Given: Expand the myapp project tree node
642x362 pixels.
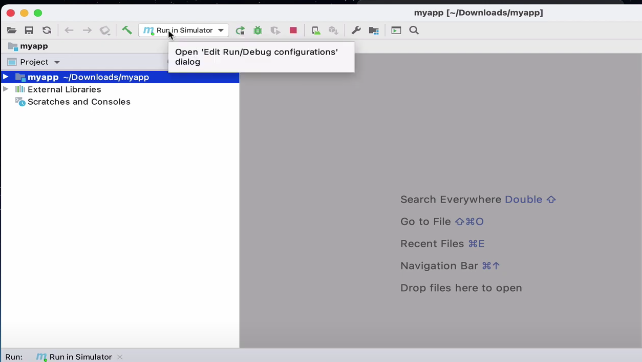Looking at the screenshot, I should (x=6, y=77).
